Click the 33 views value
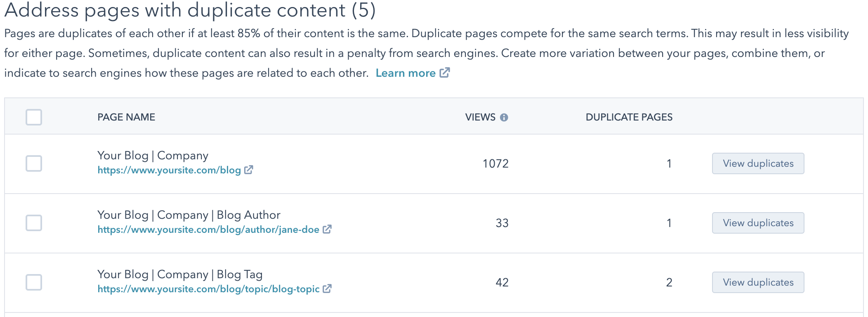 [502, 223]
